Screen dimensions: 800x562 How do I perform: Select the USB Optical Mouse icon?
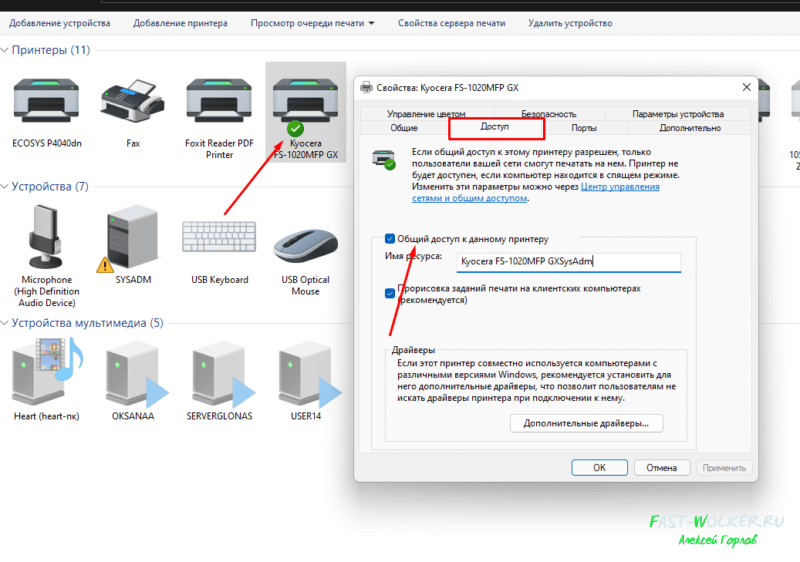pos(305,245)
